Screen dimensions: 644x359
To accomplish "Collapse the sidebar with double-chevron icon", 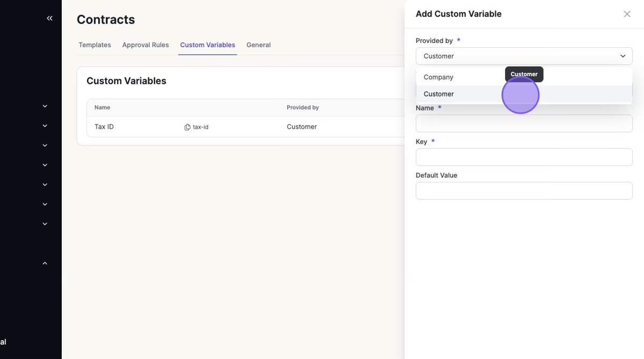I will click(x=49, y=18).
